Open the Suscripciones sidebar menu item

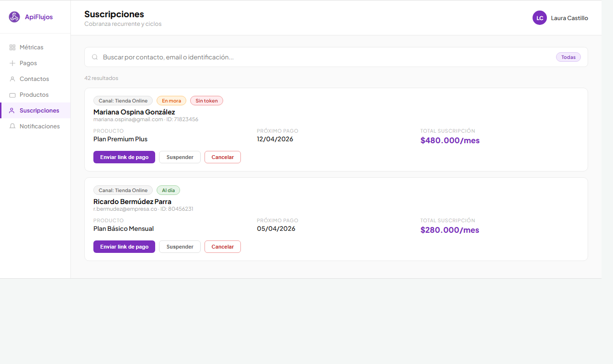pyautogui.click(x=39, y=111)
